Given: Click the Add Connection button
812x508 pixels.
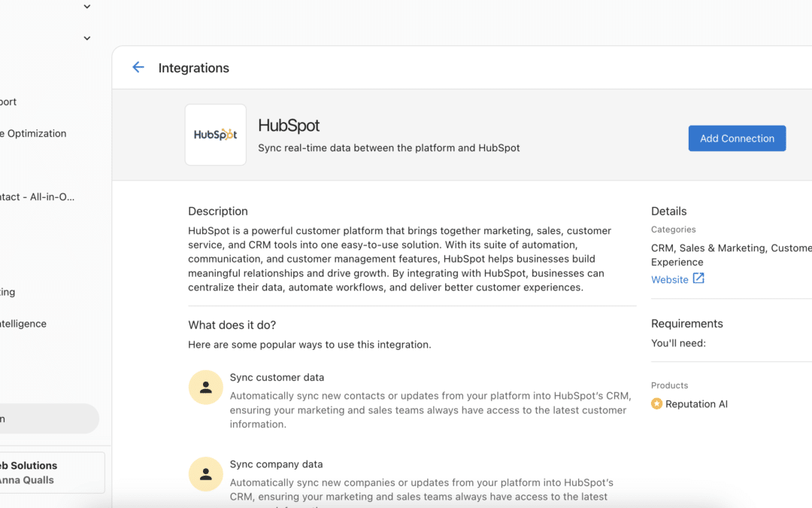Looking at the screenshot, I should pos(737,138).
